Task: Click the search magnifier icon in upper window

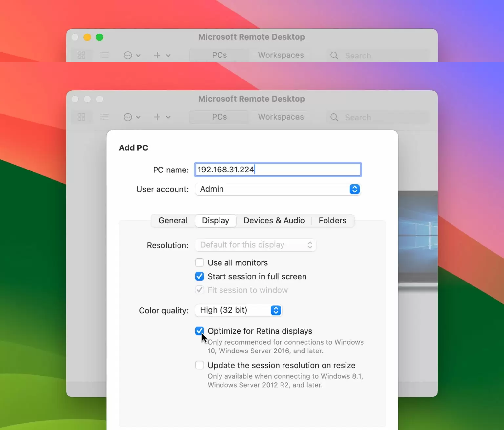Action: [x=334, y=56]
